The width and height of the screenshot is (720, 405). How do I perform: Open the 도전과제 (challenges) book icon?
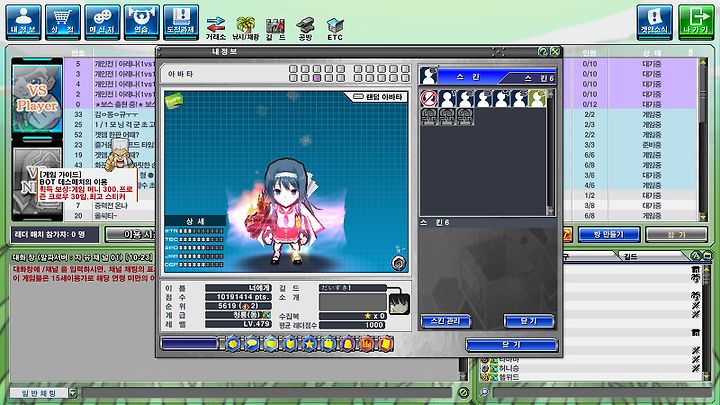181,22
